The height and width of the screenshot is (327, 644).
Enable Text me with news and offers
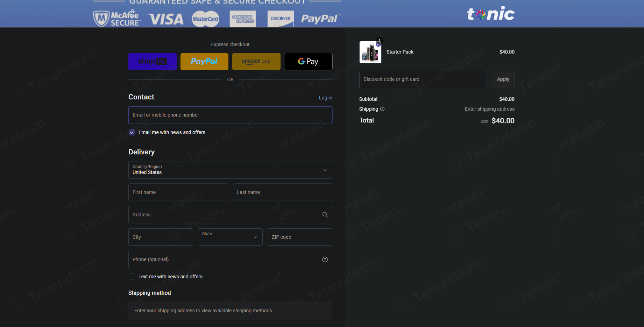(x=132, y=277)
